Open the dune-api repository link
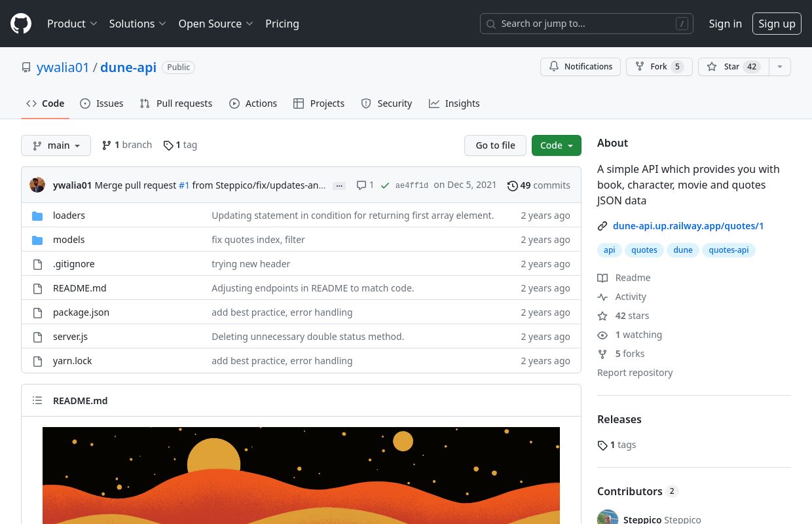This screenshot has width=812, height=524. (128, 67)
